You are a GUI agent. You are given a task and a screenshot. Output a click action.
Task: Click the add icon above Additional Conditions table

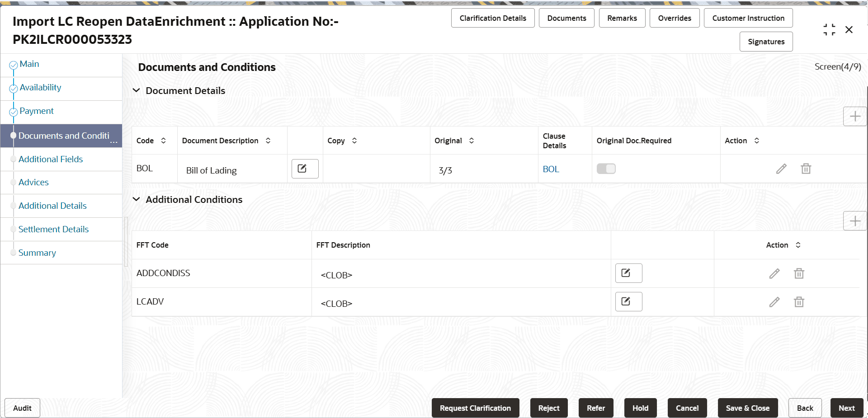855,221
